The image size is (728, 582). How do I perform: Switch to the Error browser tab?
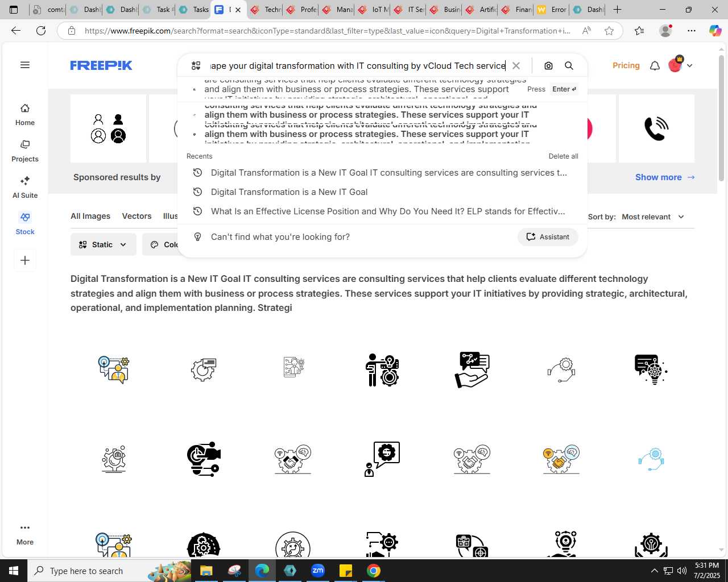tap(552, 10)
